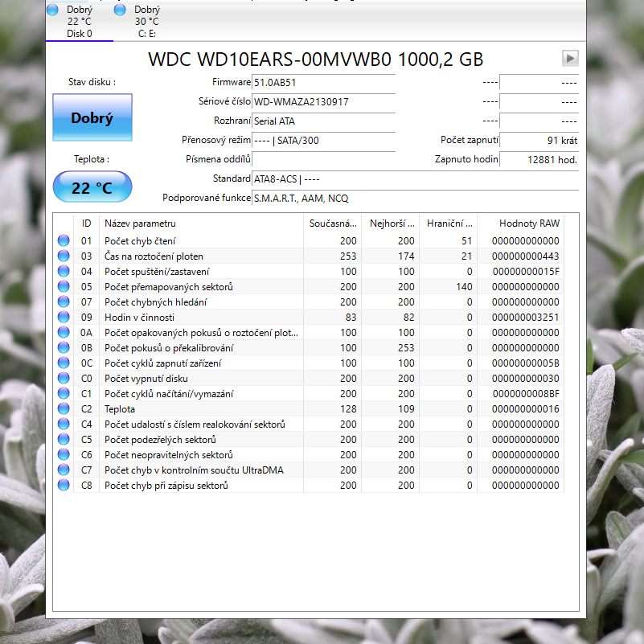Click the orb beside the Teplota attribute row
The image size is (644, 644).
click(63, 408)
